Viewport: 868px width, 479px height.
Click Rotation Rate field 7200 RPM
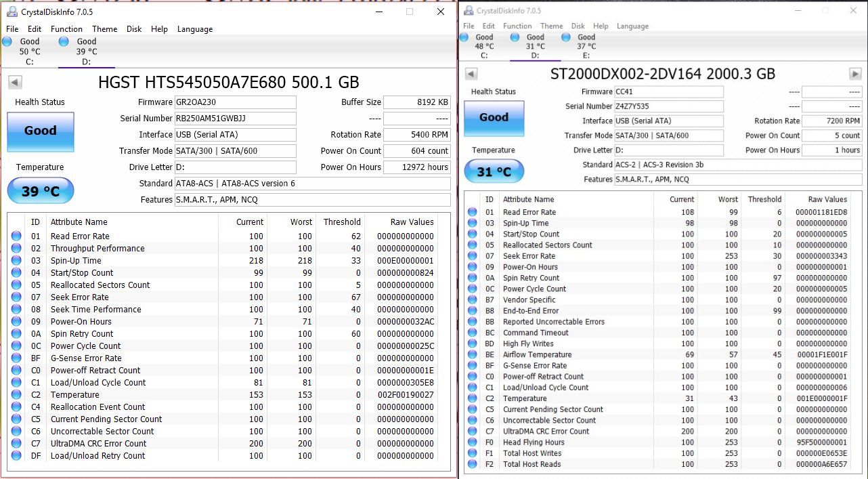coord(832,121)
